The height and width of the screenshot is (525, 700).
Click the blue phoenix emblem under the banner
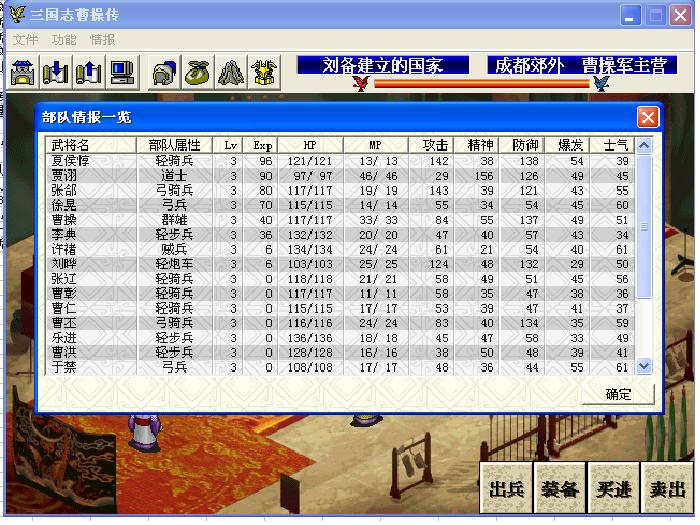pos(601,83)
